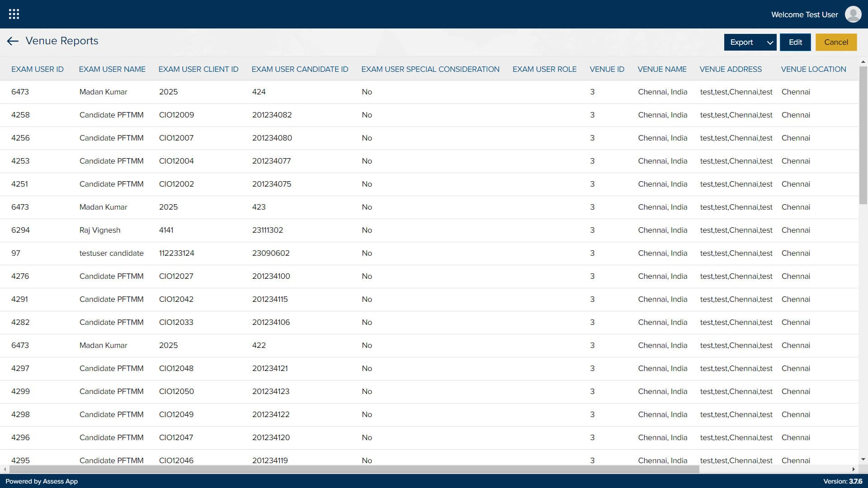This screenshot has height=488, width=868.
Task: Select user ID cell 4282
Action: (20, 322)
